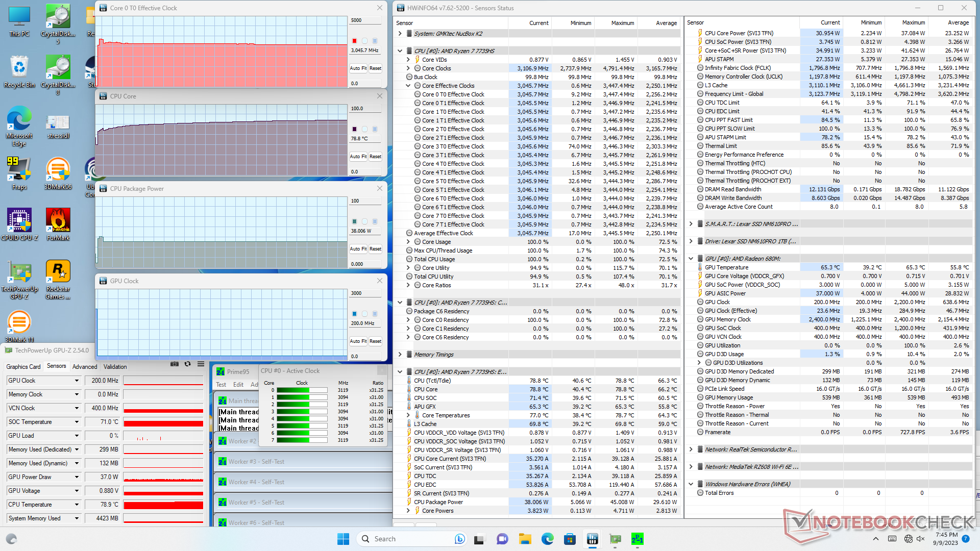Click GPU-Z screenshot camera icon

(175, 364)
